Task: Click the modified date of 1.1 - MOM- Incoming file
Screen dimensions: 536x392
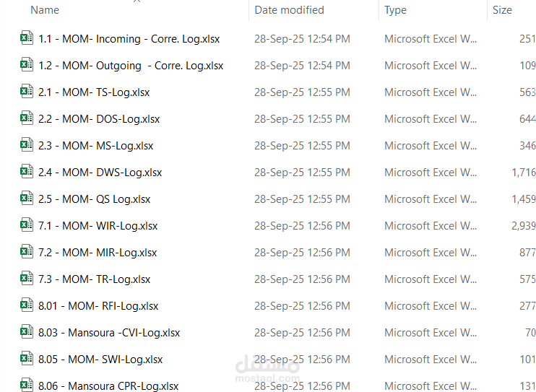Action: [x=302, y=39]
